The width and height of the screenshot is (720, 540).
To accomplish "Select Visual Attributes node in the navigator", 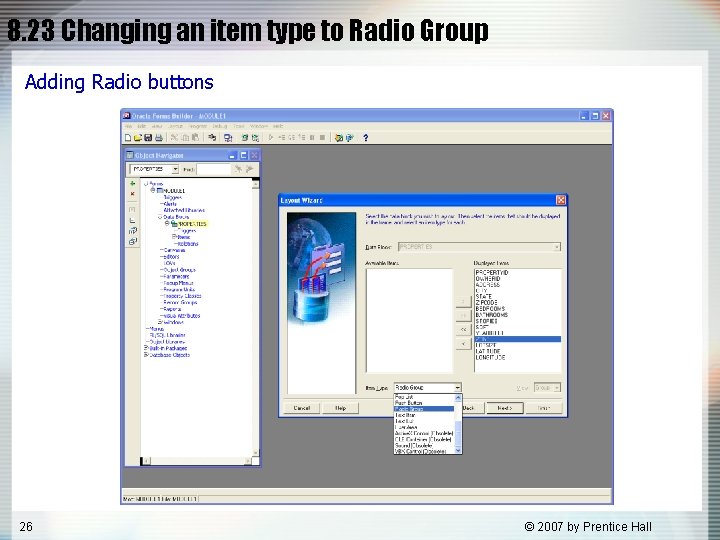I will coord(182,316).
